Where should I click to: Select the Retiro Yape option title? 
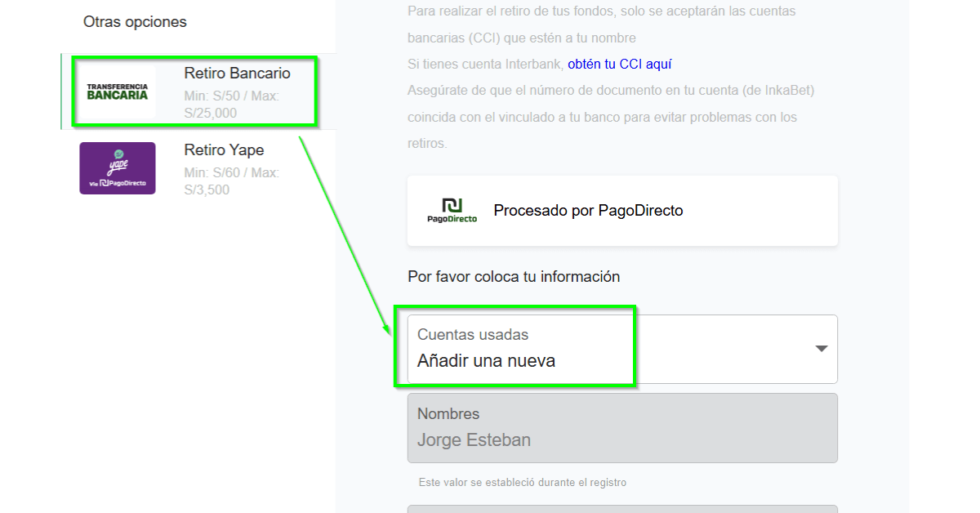click(x=224, y=150)
